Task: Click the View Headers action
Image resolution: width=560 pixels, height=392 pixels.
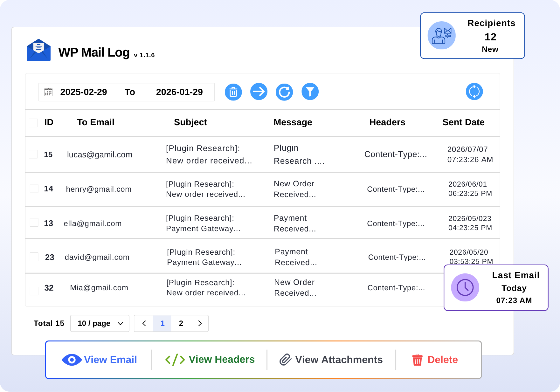Action: tap(210, 360)
